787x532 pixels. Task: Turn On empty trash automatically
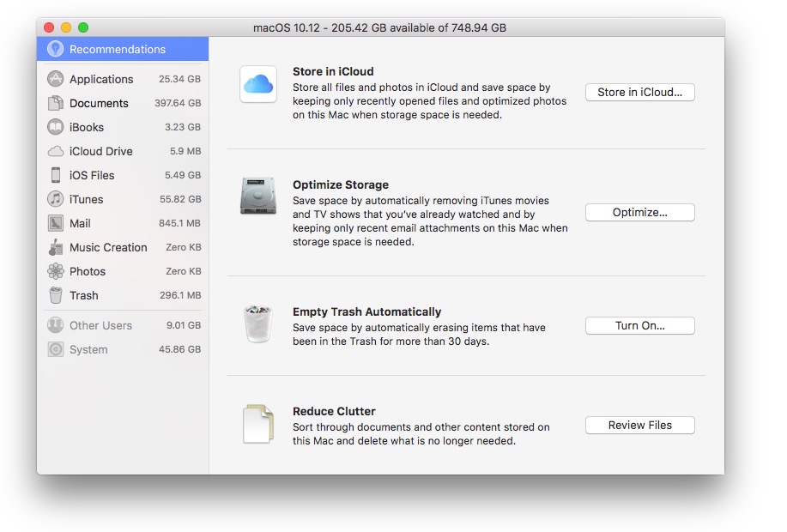(x=639, y=326)
